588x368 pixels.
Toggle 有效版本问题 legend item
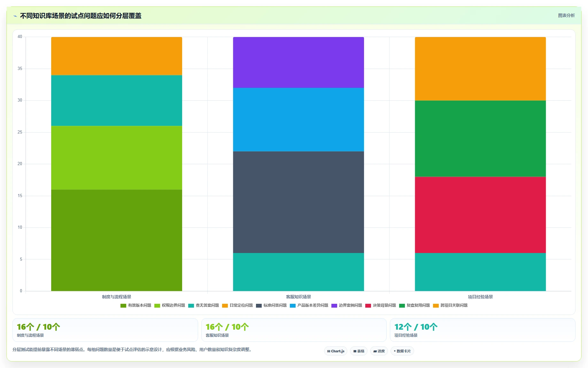pos(136,305)
